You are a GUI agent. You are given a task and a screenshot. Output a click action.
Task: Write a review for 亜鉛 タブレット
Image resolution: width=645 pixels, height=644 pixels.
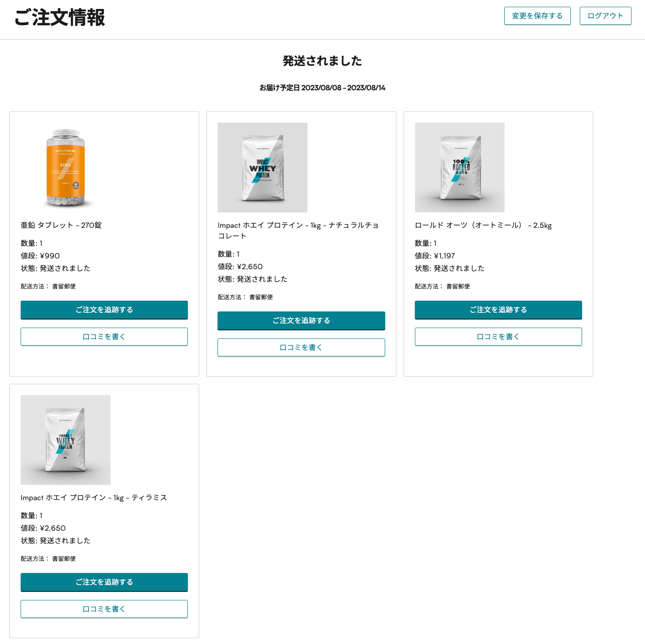pos(104,337)
